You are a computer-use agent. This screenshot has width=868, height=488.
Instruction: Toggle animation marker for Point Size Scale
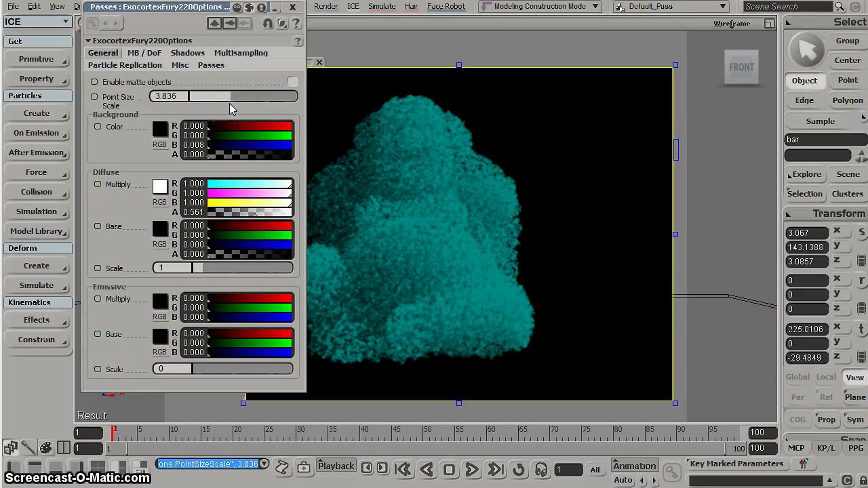pyautogui.click(x=94, y=97)
